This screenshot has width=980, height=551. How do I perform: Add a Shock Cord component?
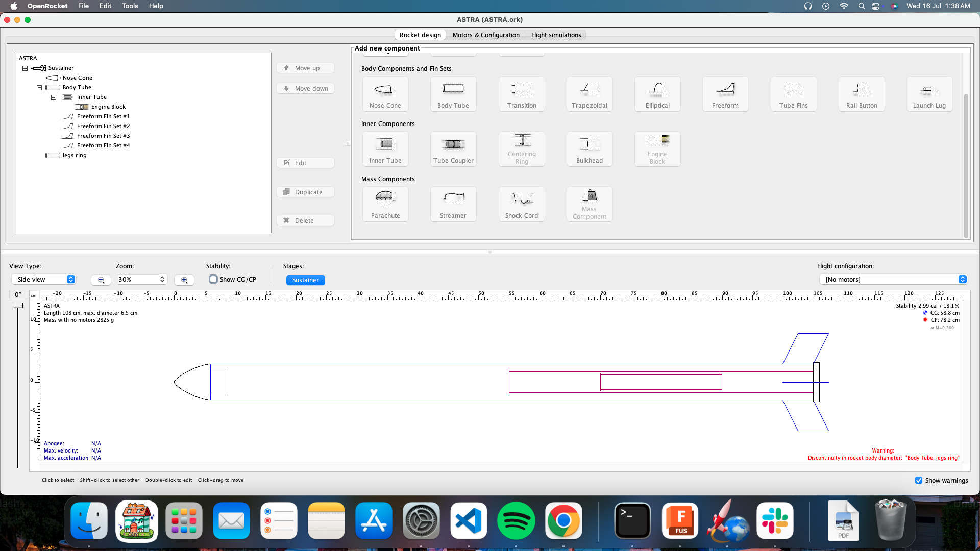click(522, 205)
